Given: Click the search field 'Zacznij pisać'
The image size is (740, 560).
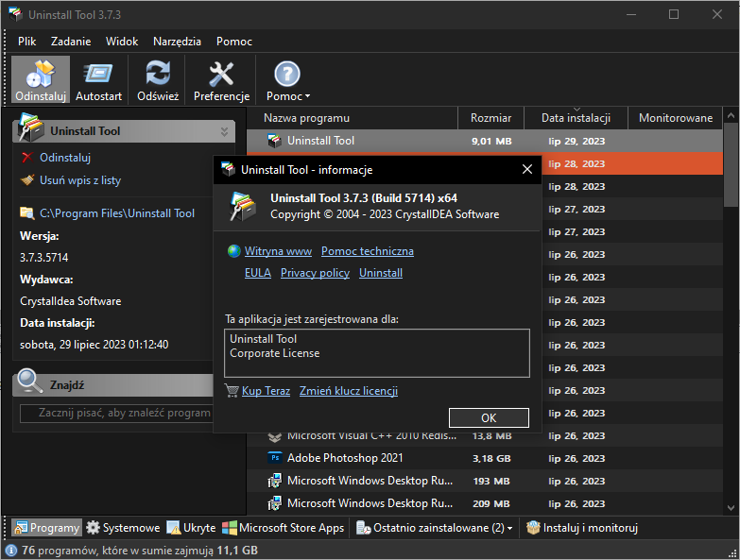Looking at the screenshot, I should click(x=117, y=414).
